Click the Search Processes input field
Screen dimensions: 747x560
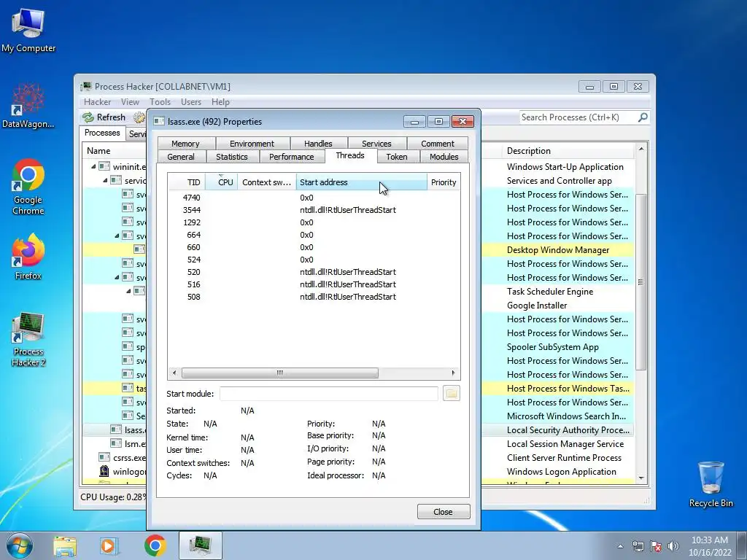coord(578,117)
